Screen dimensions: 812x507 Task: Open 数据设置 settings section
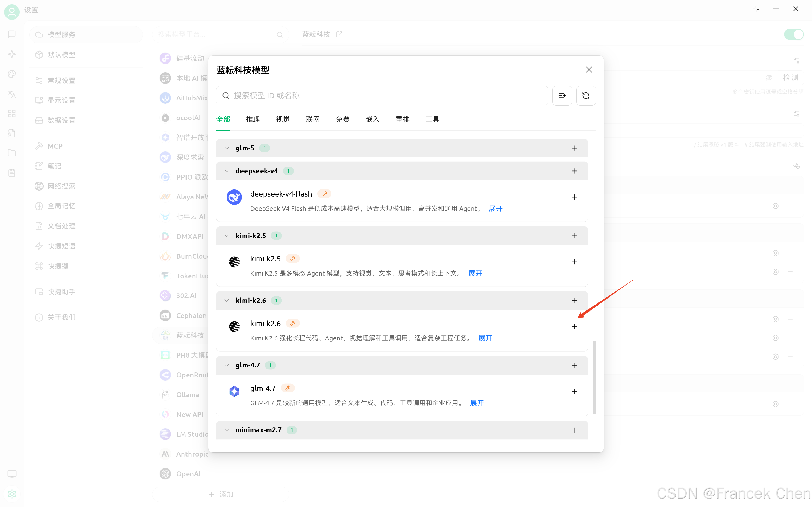[86, 121]
